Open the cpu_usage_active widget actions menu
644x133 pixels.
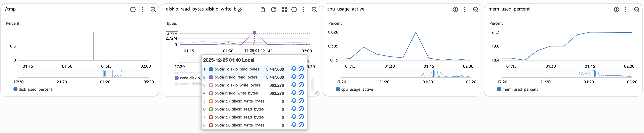coord(465,9)
